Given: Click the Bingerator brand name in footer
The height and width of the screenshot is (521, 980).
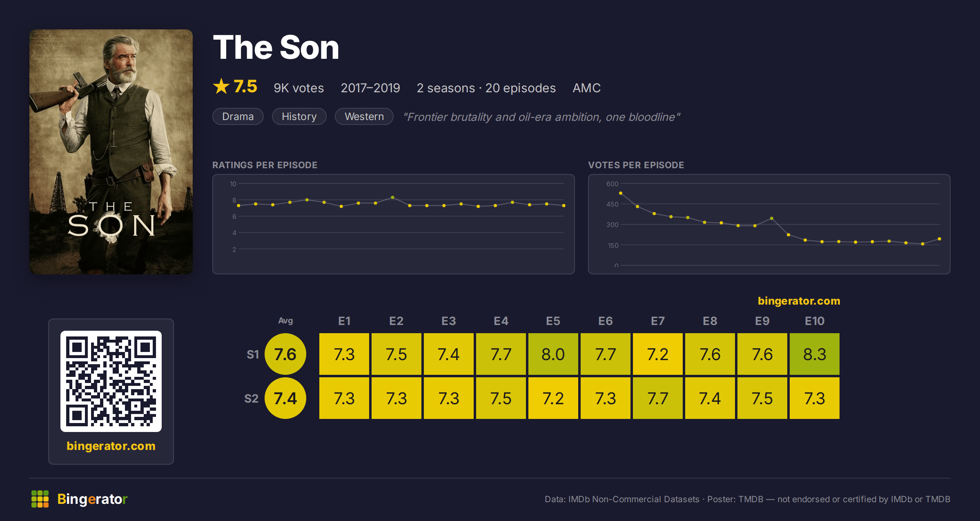Looking at the screenshot, I should (x=92, y=499).
